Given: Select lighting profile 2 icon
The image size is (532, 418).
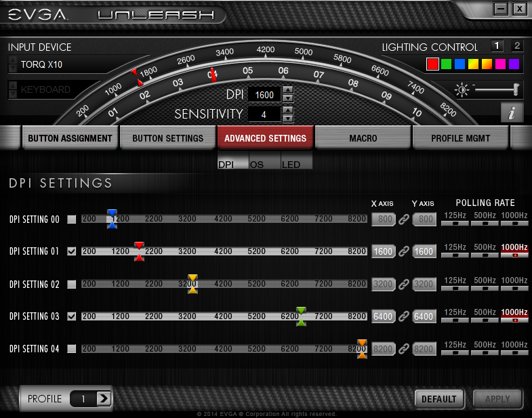Looking at the screenshot, I should [517, 46].
